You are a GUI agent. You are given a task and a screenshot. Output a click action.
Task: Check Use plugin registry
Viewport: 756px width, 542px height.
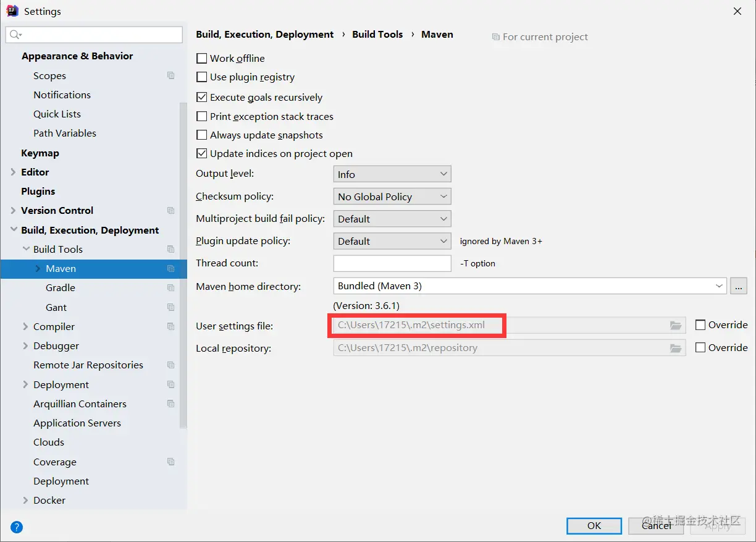(201, 77)
